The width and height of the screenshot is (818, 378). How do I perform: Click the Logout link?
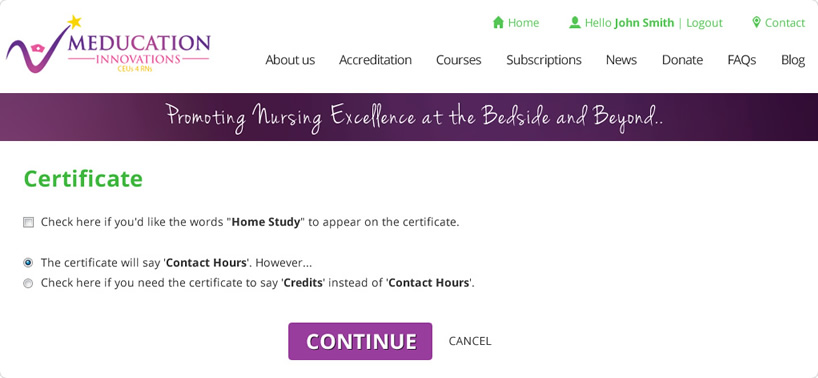point(704,23)
